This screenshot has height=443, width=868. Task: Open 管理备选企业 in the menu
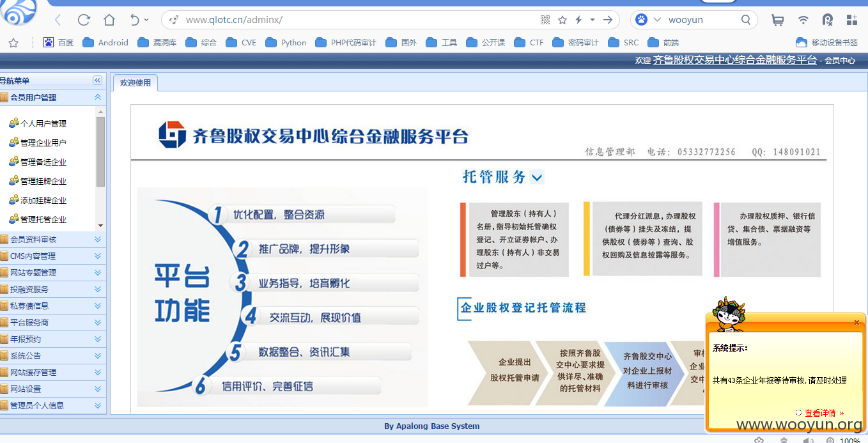click(43, 162)
